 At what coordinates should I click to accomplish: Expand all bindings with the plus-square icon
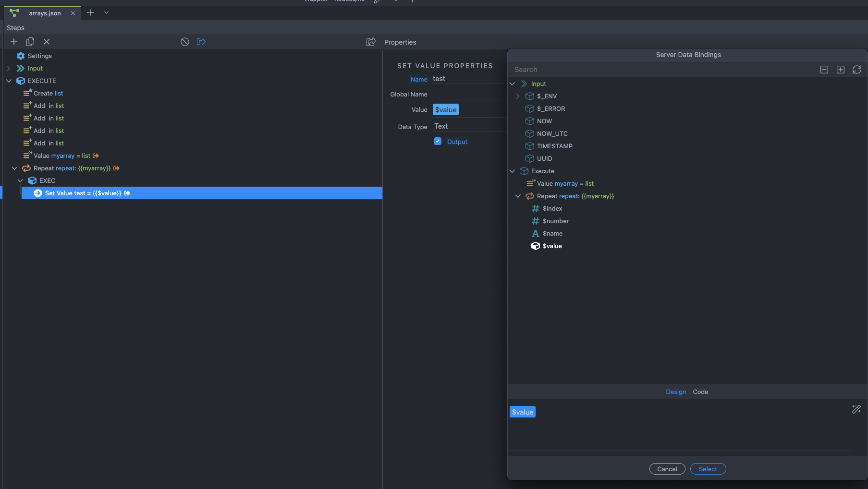click(841, 70)
